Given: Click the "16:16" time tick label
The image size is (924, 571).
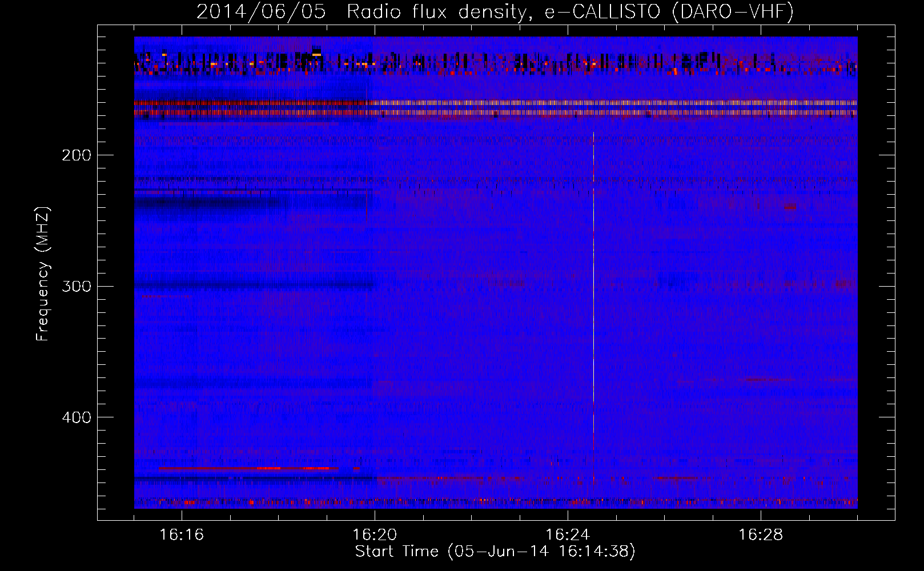Looking at the screenshot, I should point(182,535).
